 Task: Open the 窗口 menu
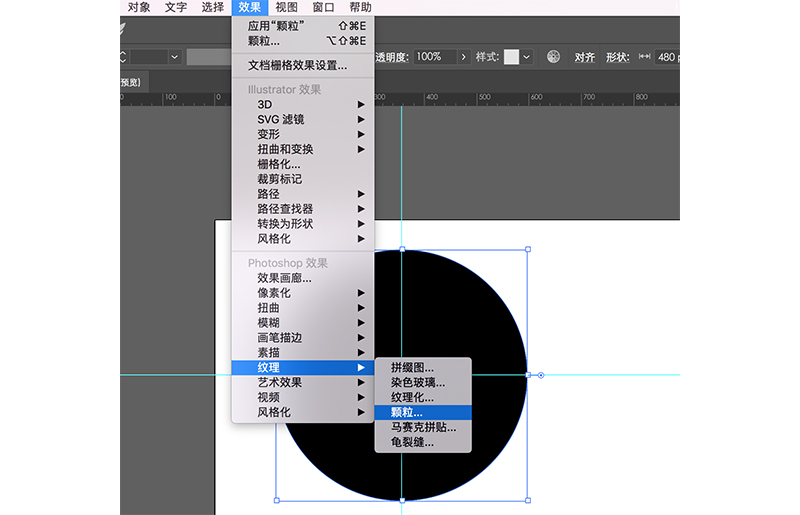tap(323, 7)
